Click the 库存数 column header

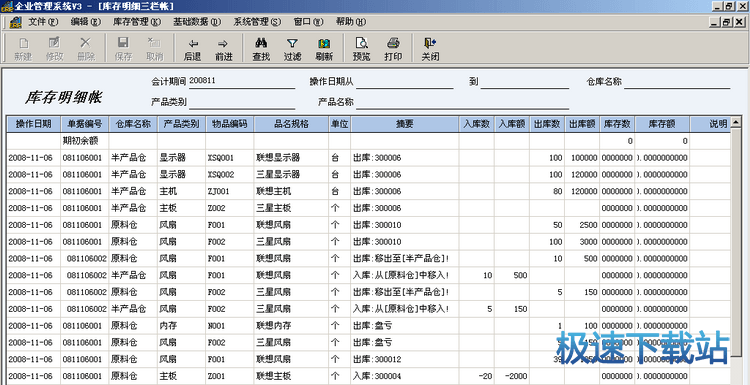pyautogui.click(x=618, y=124)
